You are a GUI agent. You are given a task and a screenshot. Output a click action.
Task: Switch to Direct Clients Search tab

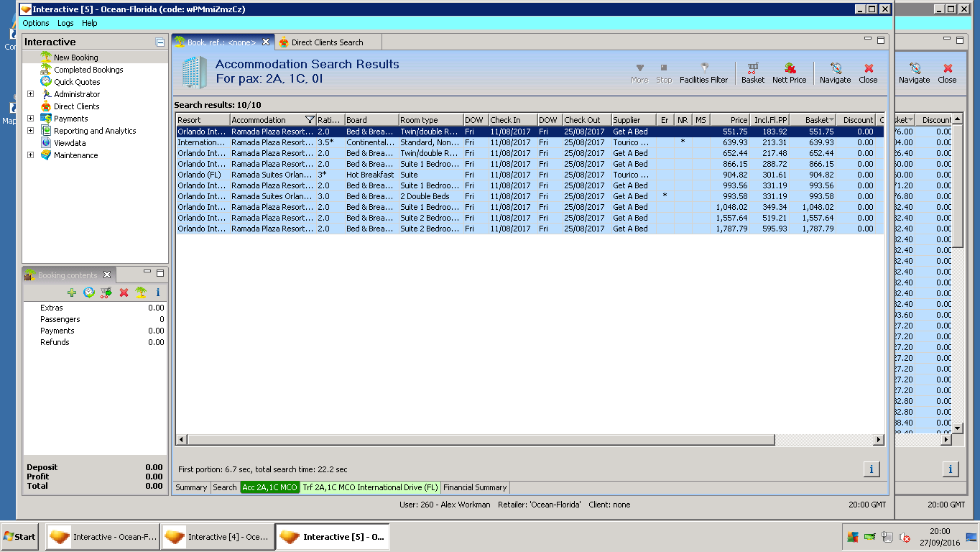(327, 42)
